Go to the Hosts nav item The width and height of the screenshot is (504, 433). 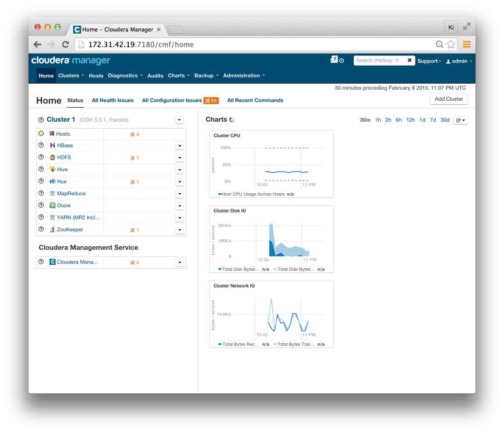click(x=96, y=76)
